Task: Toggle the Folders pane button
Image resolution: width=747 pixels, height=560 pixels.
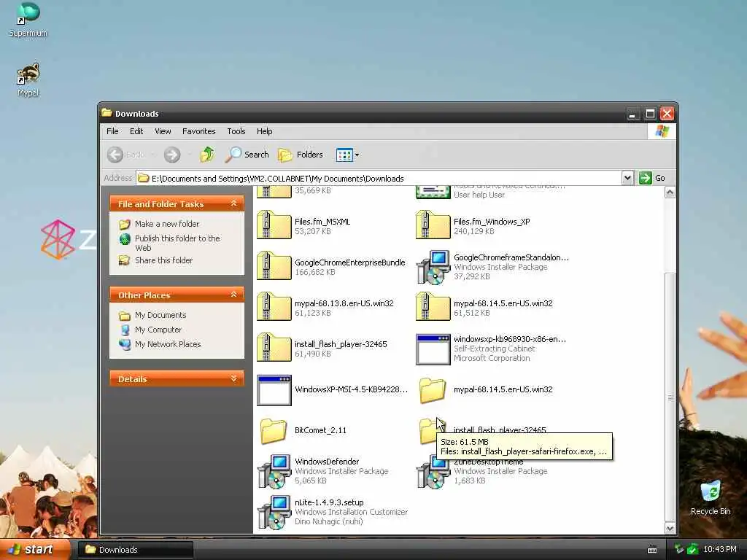Action: (x=301, y=155)
